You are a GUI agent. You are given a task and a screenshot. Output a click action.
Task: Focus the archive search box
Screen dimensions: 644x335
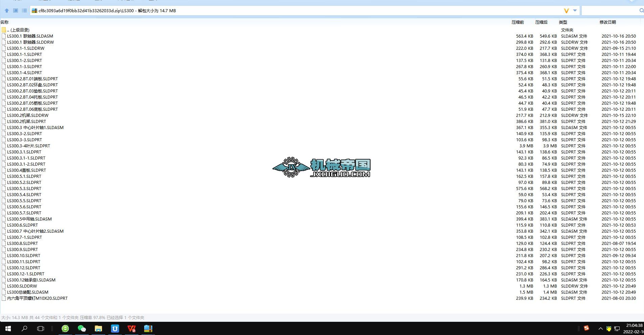tap(610, 11)
